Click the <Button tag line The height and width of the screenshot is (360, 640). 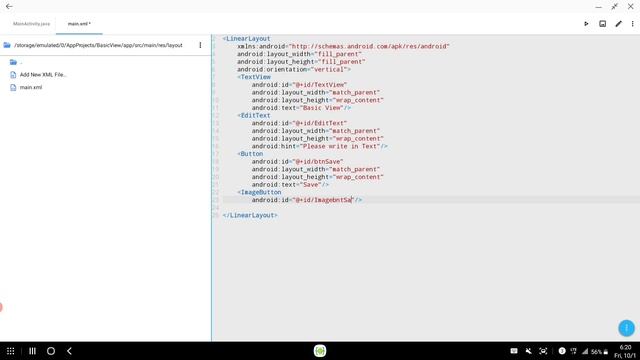coord(250,154)
